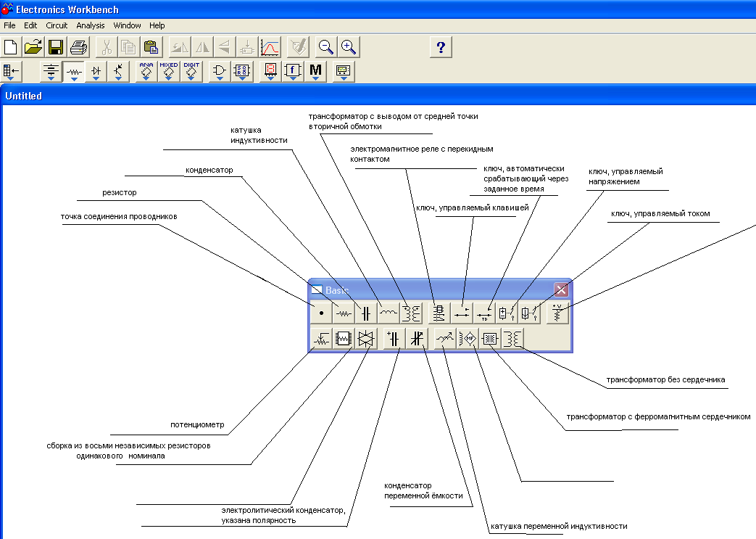756x539 pixels.
Task: Click the Untitled window title bar
Action: 378,96
